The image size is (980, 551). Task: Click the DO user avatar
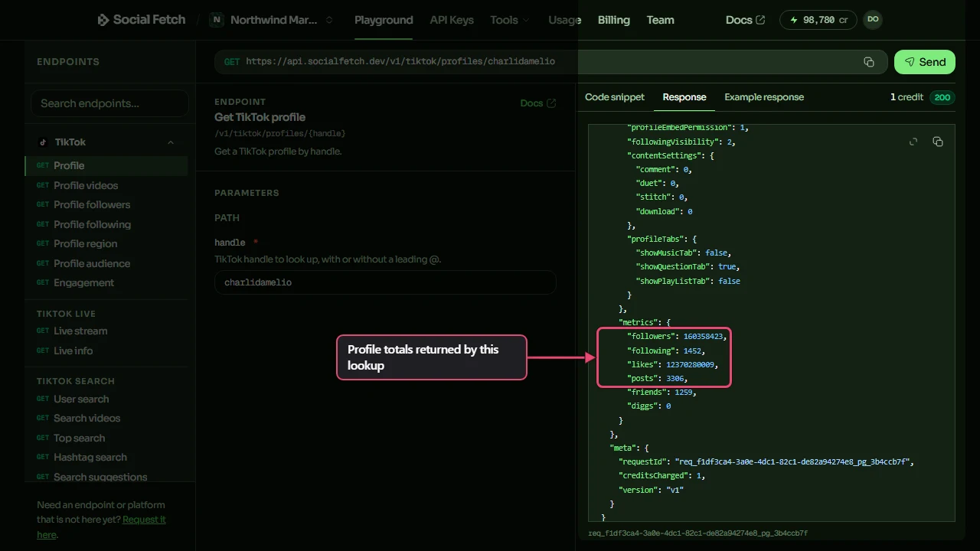click(x=873, y=20)
